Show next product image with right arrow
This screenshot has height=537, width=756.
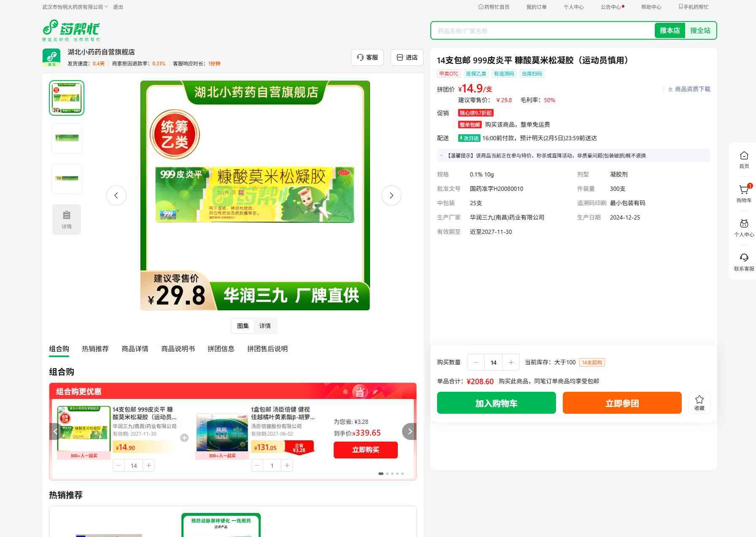391,195
